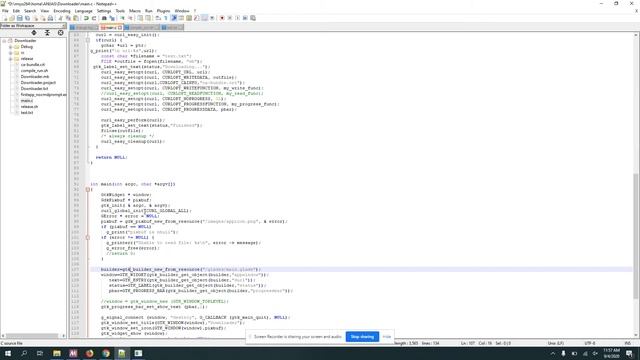Click the Undo toolbar icon
This screenshot has width=640, height=360.
(x=86, y=18)
